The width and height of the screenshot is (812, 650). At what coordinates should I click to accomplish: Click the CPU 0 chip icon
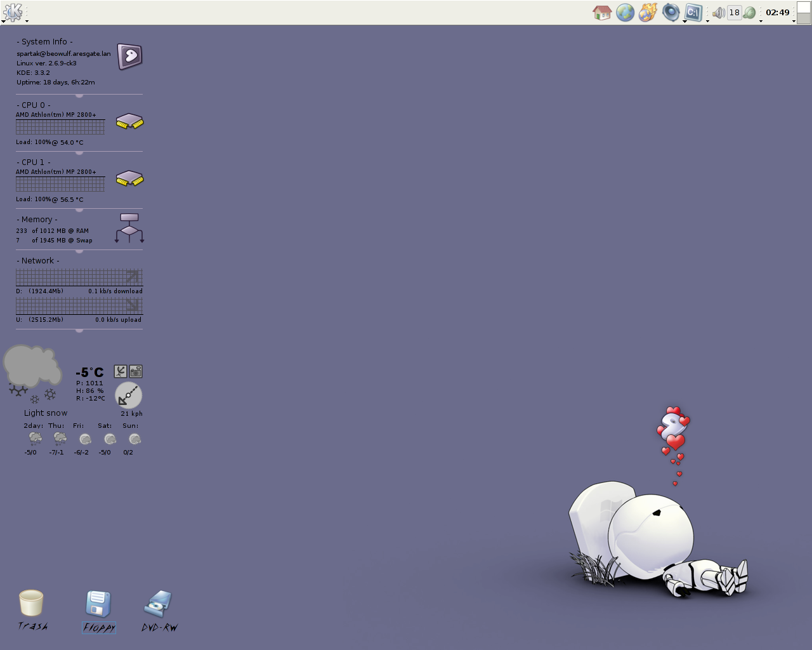(x=129, y=121)
